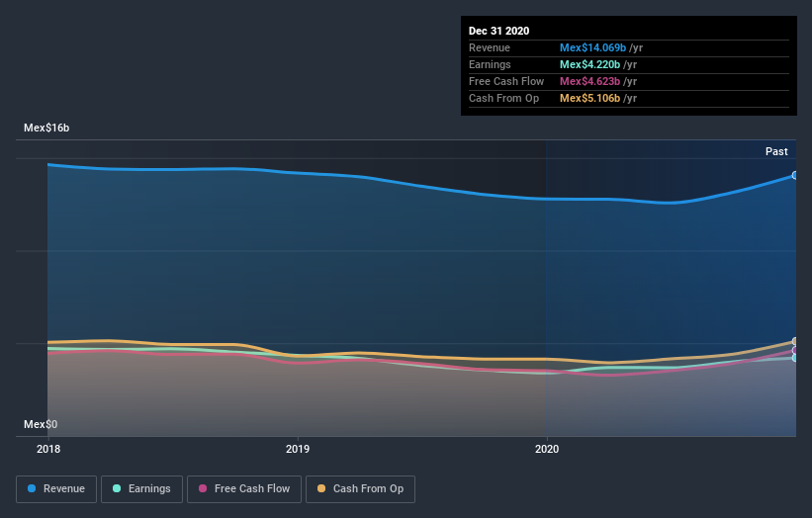The height and width of the screenshot is (518, 812).
Task: Click the Free Cash Flow endpoint marker
Action: 794,350
